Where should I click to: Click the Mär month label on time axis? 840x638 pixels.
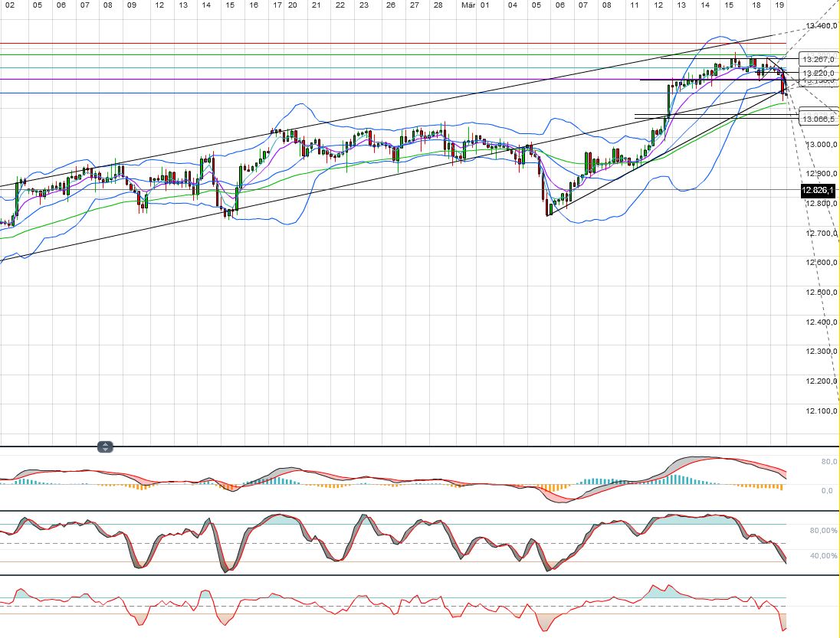(x=468, y=5)
